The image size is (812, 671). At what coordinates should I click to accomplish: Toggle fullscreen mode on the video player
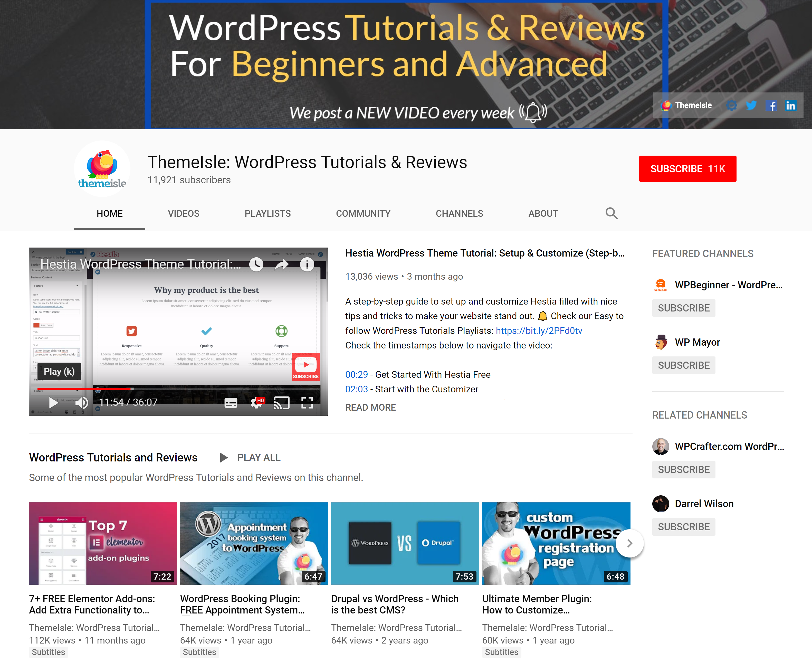(x=308, y=403)
